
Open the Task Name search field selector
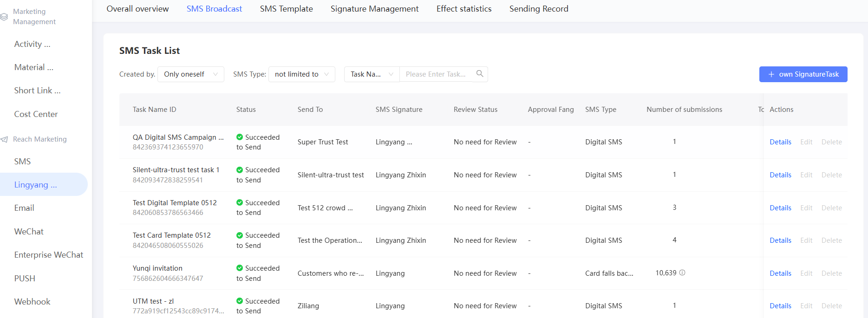[x=372, y=74]
